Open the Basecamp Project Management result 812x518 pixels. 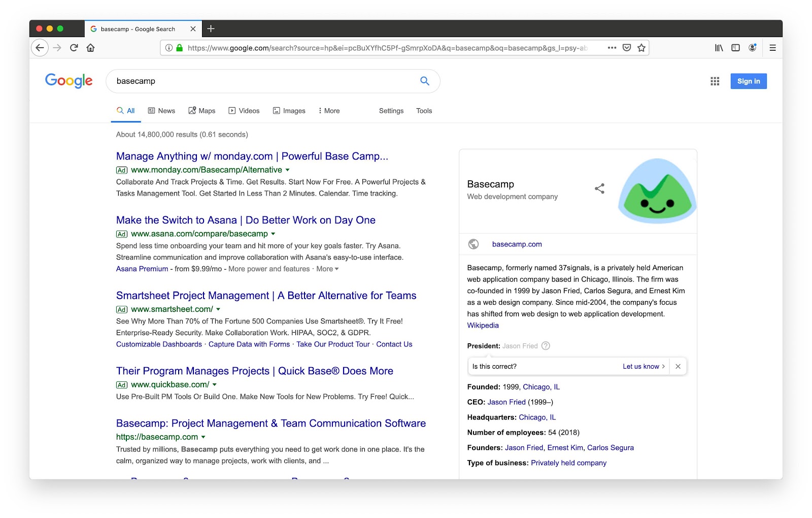(x=271, y=424)
